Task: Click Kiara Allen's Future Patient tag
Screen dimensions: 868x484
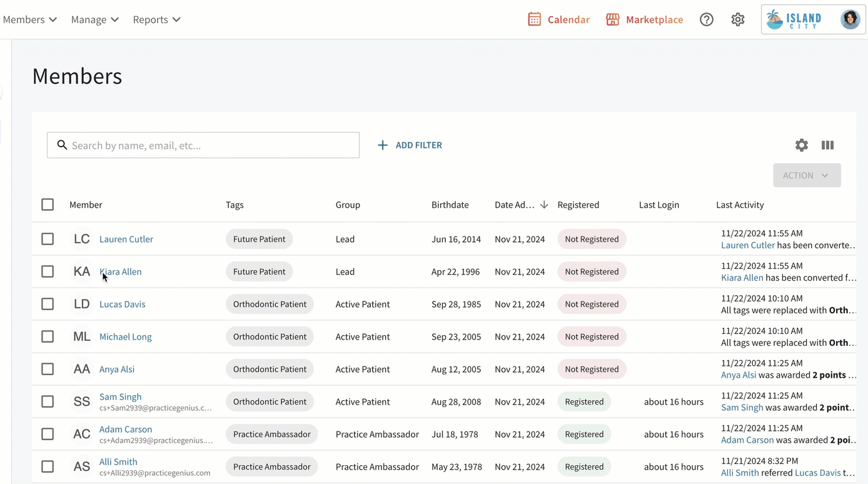Action: (260, 271)
